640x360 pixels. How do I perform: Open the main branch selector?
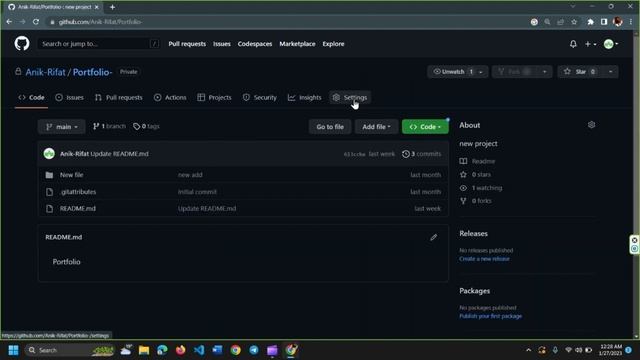(x=62, y=127)
